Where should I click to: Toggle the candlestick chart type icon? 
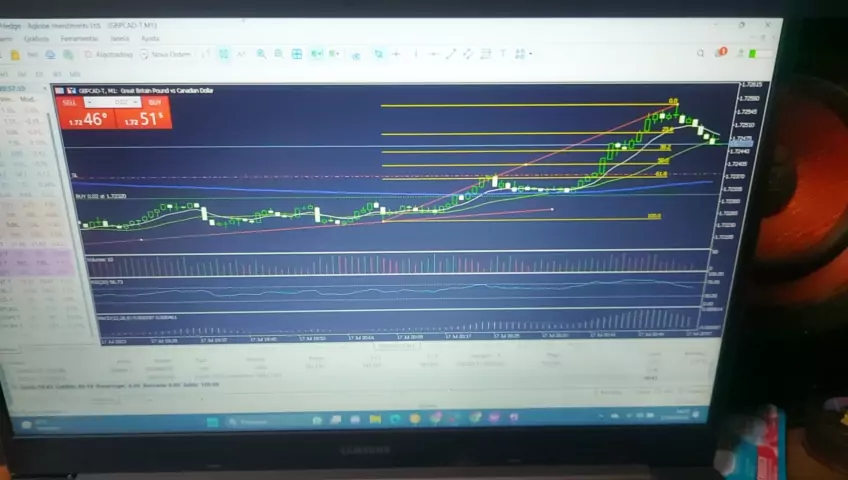pyautogui.click(x=223, y=54)
